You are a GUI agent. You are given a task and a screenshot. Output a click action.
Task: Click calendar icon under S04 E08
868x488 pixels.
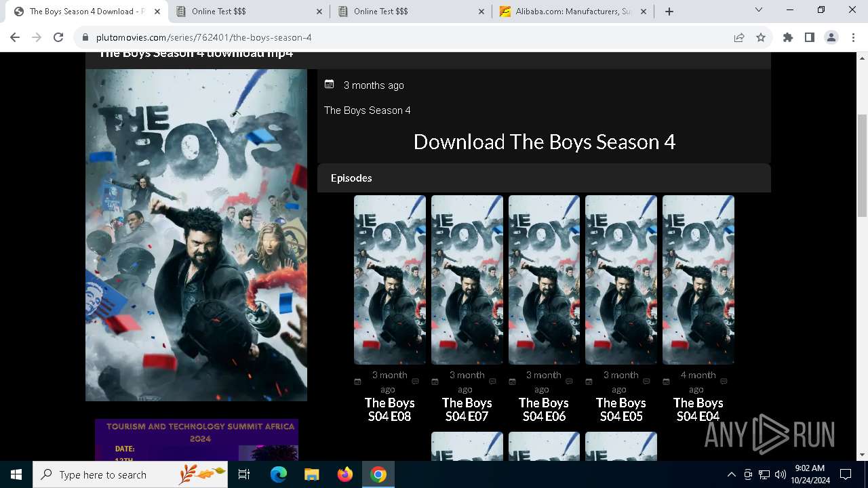358,382
